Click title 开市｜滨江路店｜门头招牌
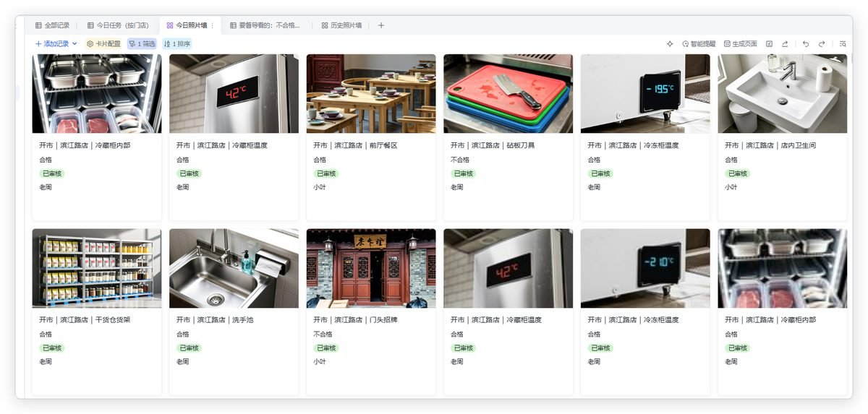The height and width of the screenshot is (414, 868). (x=355, y=319)
